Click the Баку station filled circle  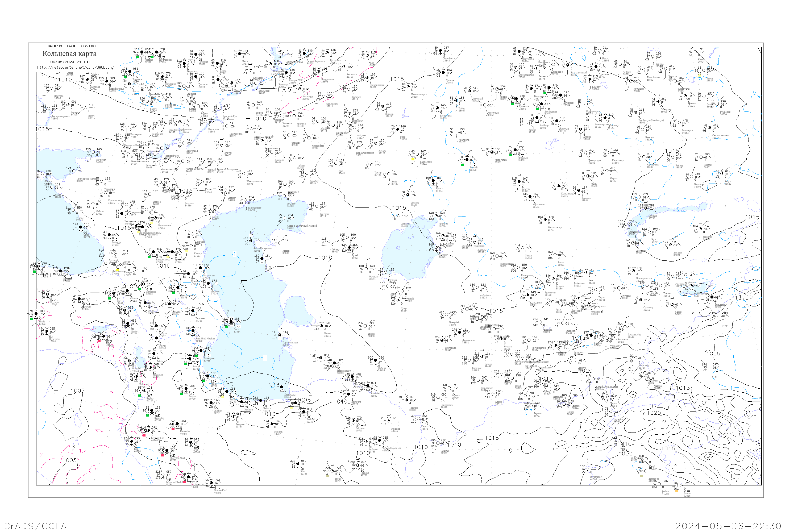click(231, 322)
